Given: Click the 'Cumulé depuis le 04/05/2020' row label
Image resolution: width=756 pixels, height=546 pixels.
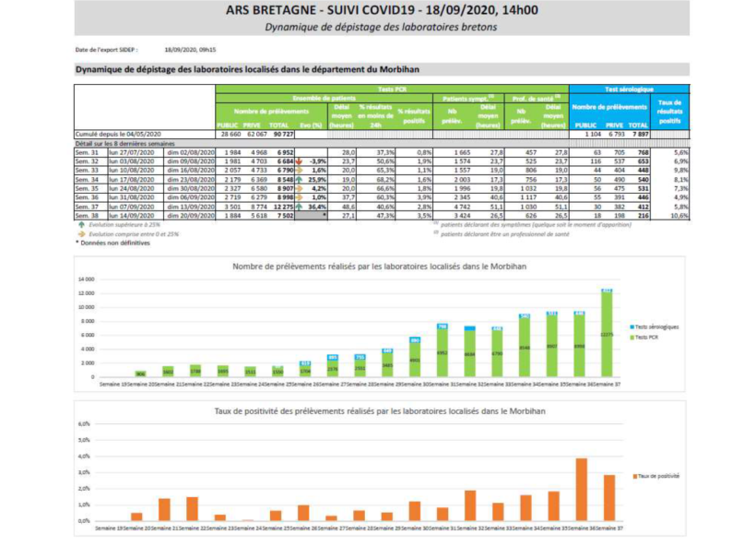Looking at the screenshot, I should click(x=118, y=134).
